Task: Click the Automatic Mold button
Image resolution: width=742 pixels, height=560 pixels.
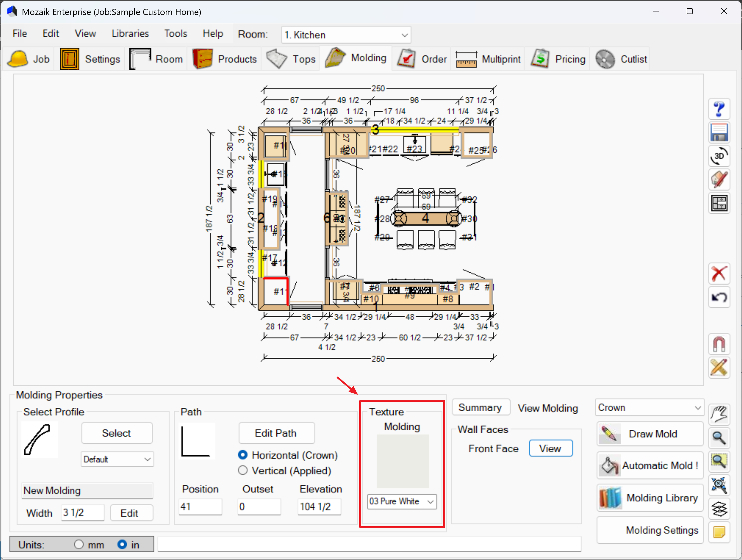Action: pyautogui.click(x=650, y=465)
